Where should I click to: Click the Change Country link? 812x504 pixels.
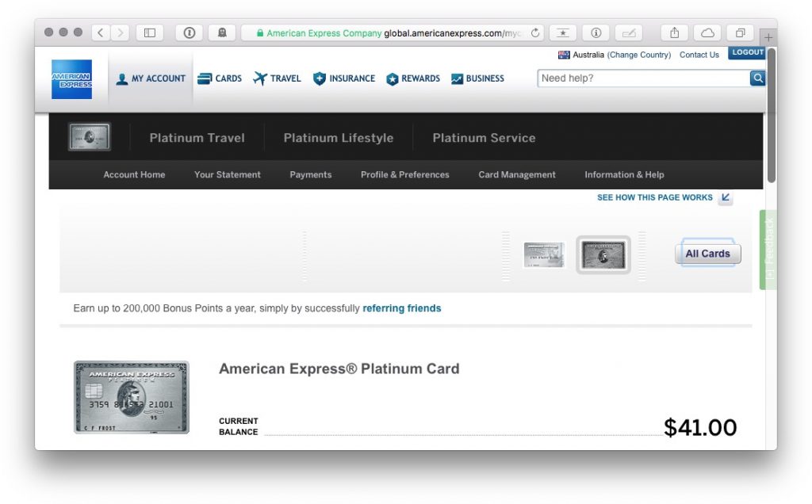click(x=639, y=55)
